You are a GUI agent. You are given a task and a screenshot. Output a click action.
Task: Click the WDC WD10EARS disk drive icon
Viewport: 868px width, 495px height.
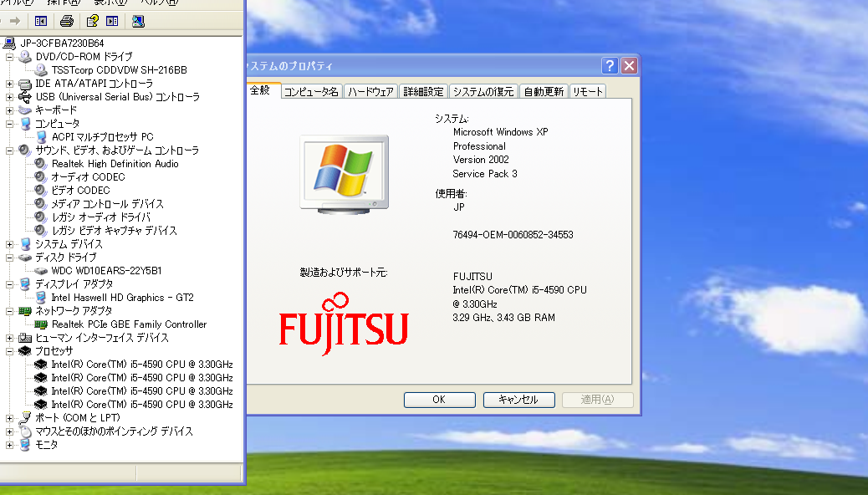point(41,271)
